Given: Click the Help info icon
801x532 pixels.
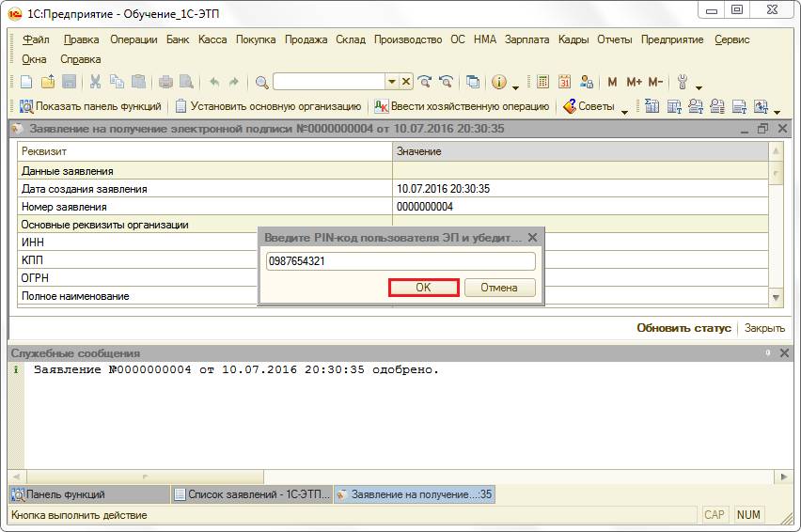Looking at the screenshot, I should point(498,82).
